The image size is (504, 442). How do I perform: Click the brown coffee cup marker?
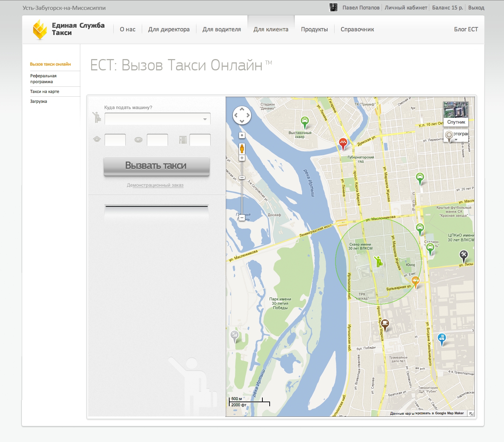[x=385, y=324]
